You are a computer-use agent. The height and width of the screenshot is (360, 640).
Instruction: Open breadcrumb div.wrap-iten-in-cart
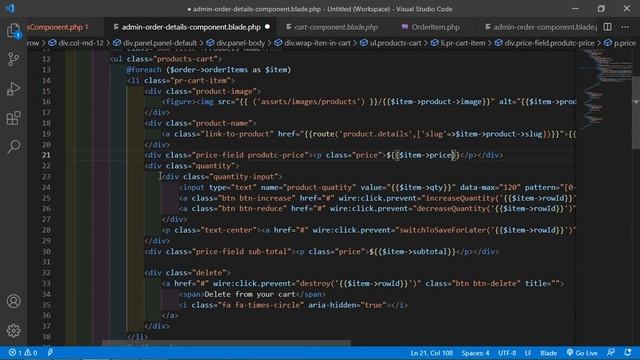pos(317,43)
